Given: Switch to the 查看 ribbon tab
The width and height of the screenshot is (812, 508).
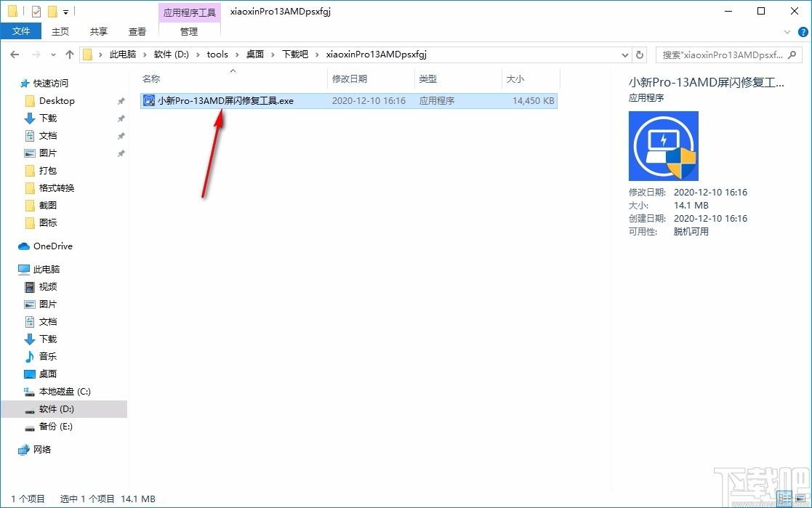Looking at the screenshot, I should pos(137,31).
